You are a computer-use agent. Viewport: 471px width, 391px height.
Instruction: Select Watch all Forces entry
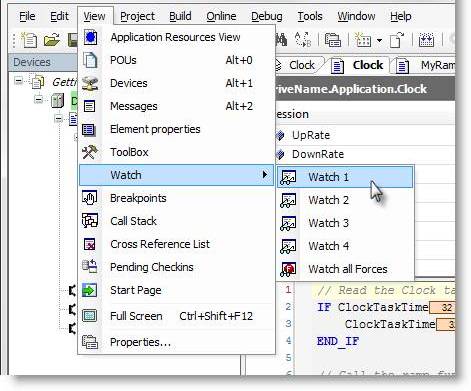pyautogui.click(x=345, y=269)
